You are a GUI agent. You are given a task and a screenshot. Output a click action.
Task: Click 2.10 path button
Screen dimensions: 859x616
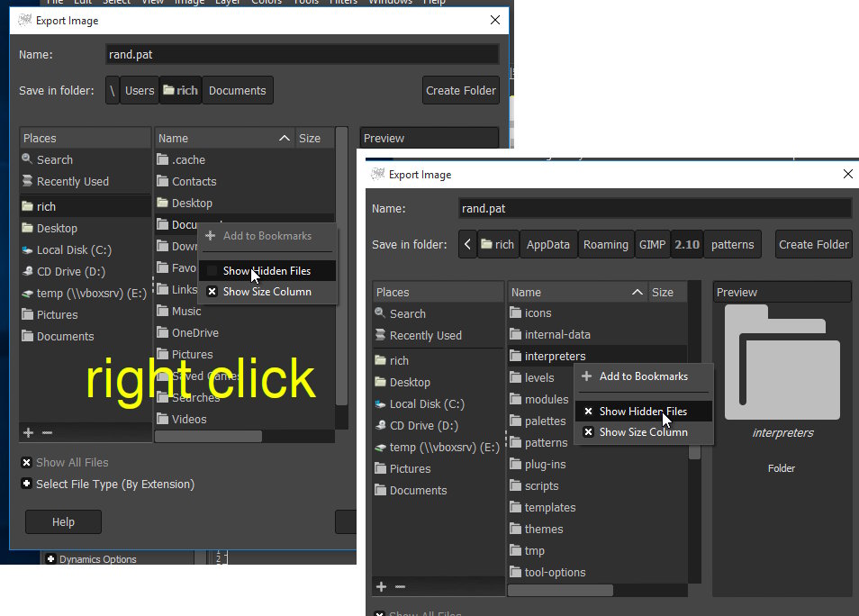[687, 244]
